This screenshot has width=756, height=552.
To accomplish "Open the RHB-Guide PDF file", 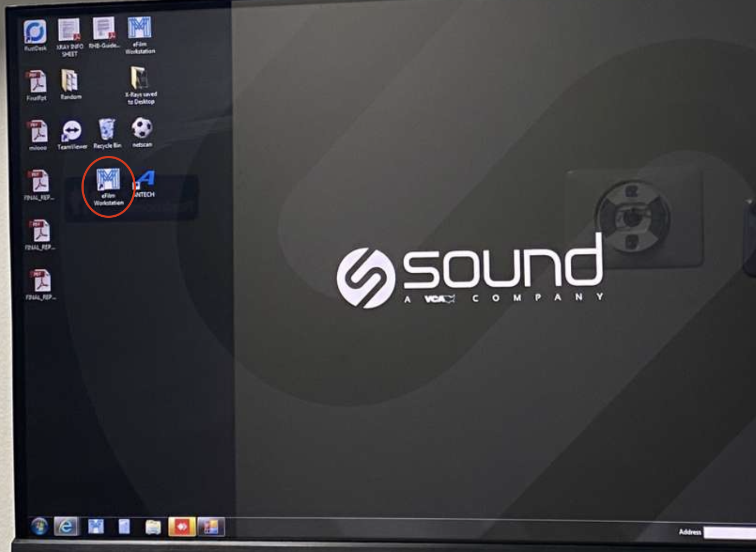I will 104,33.
